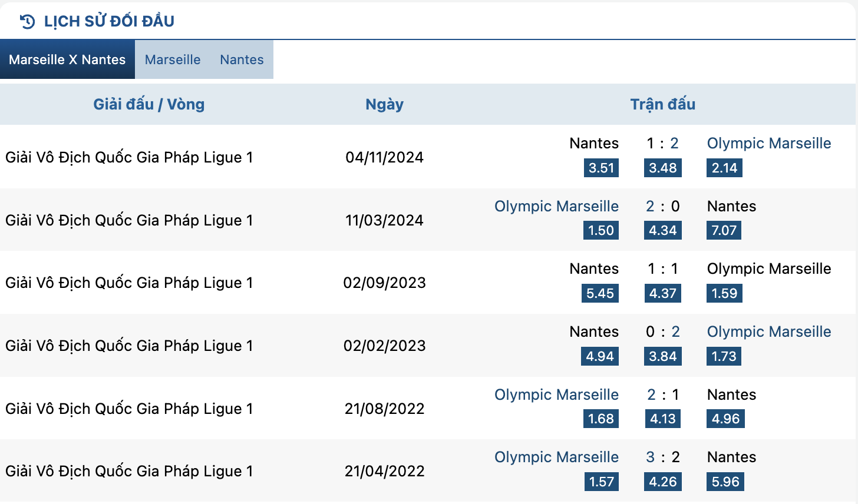
Task: Click the 1.59 odds badge
Action: click(x=724, y=293)
